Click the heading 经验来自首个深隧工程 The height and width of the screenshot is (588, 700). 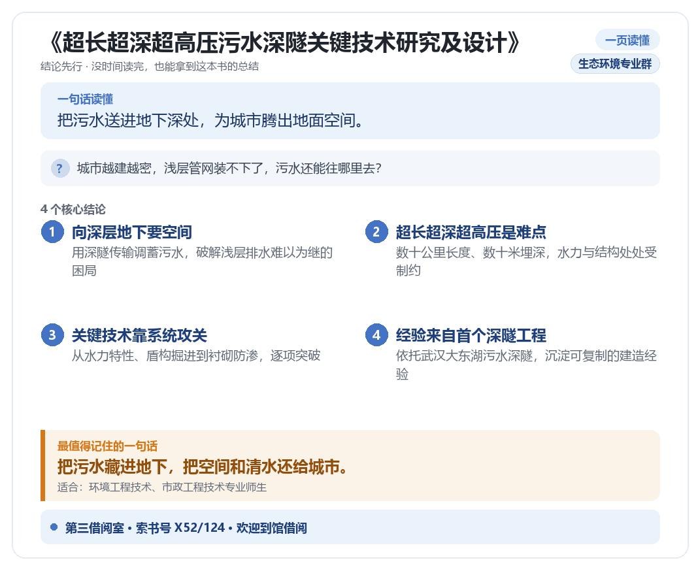(471, 335)
